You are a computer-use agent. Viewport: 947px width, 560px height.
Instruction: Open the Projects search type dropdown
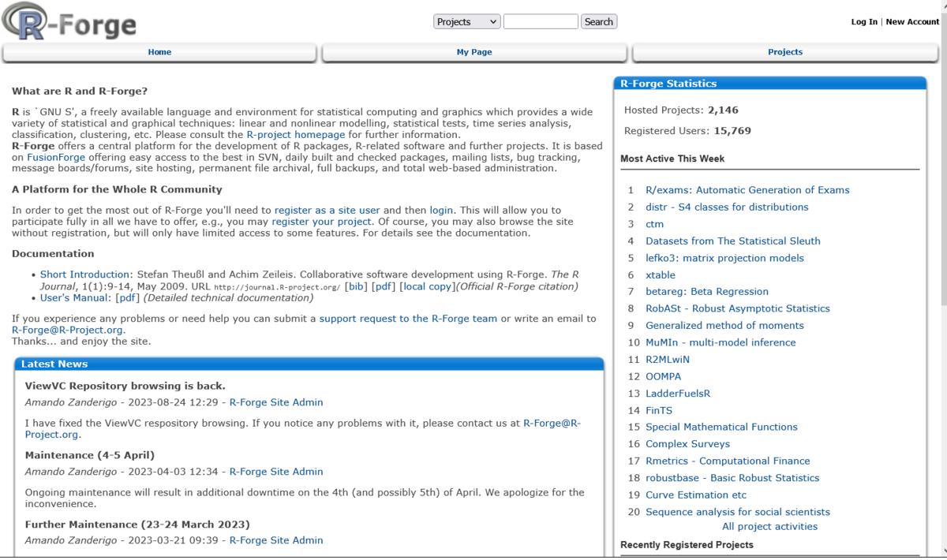pos(466,22)
